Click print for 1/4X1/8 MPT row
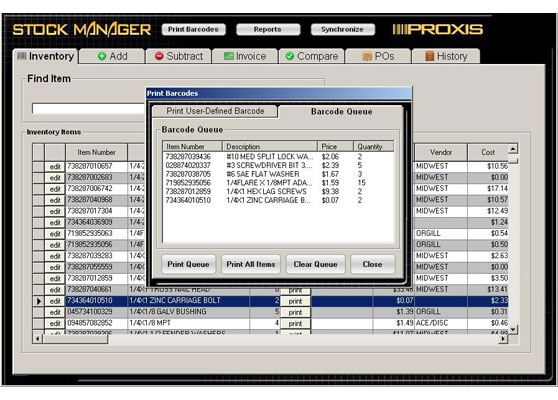 [x=295, y=323]
